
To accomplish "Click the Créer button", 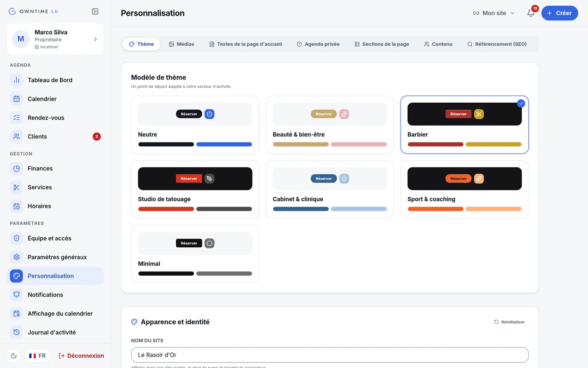I will coord(560,13).
